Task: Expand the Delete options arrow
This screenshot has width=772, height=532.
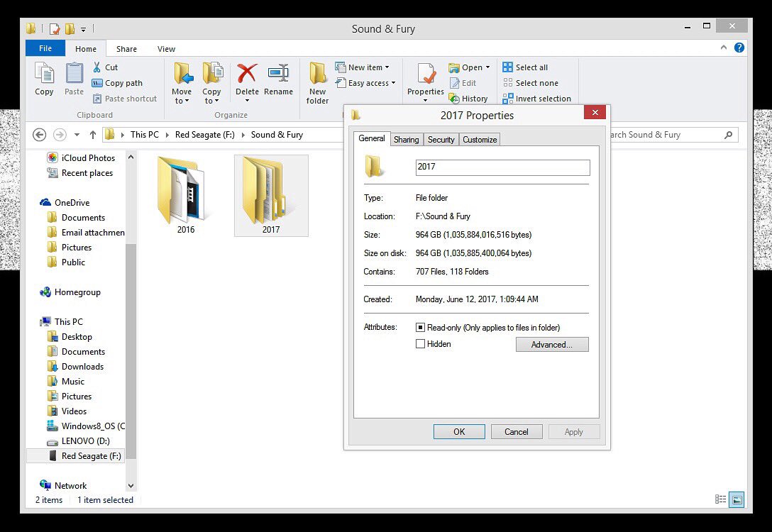Action: tap(247, 101)
